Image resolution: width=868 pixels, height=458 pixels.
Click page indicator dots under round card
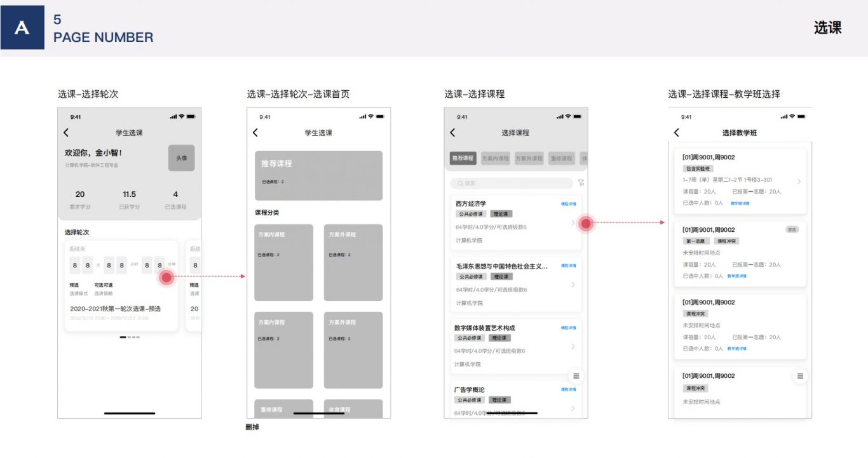(130, 337)
